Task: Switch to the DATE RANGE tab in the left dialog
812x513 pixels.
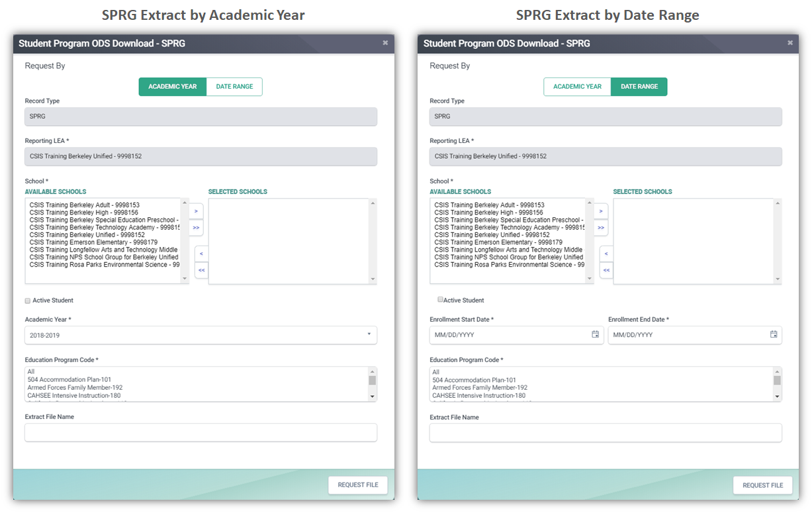Action: click(x=234, y=87)
